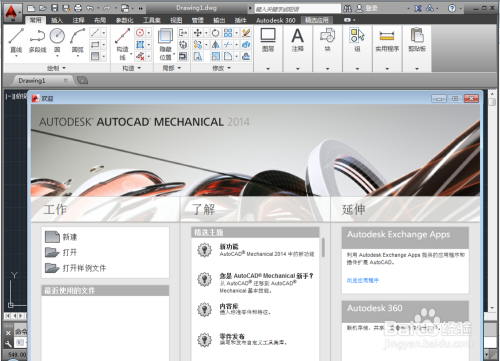Click the 浏览应用程序 link under Exchange Apps
Viewport: 500px width, 361px height.
point(363,280)
